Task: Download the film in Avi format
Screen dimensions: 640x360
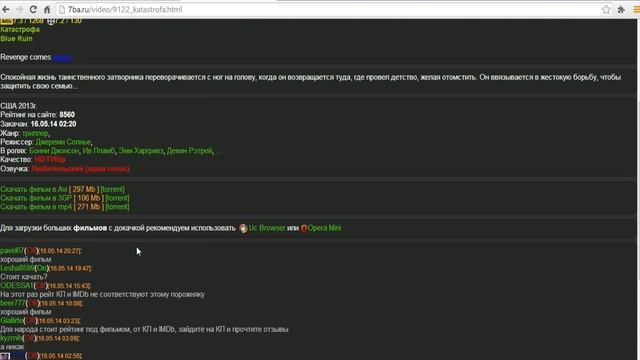Action: tap(34, 189)
